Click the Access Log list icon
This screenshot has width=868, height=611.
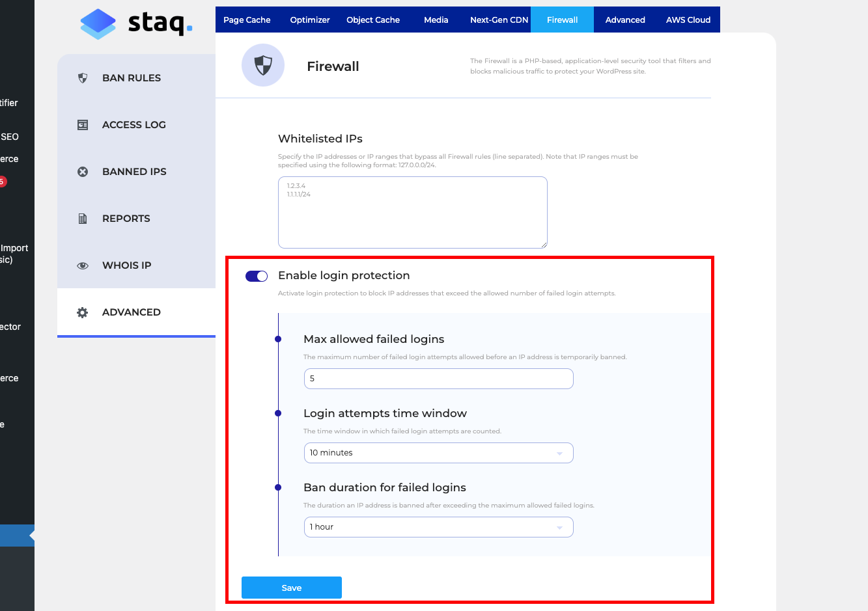tap(83, 125)
